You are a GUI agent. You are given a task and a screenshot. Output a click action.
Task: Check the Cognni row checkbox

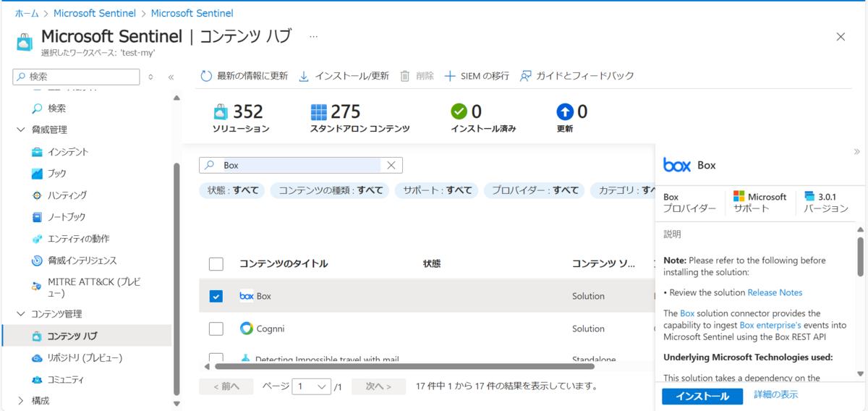pos(216,329)
